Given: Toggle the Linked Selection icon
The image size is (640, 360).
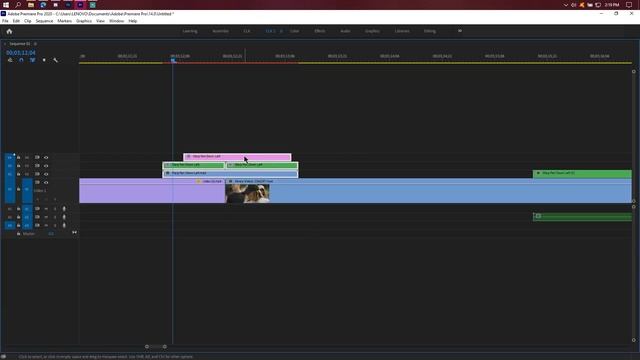Looking at the screenshot, I should tap(32, 60).
